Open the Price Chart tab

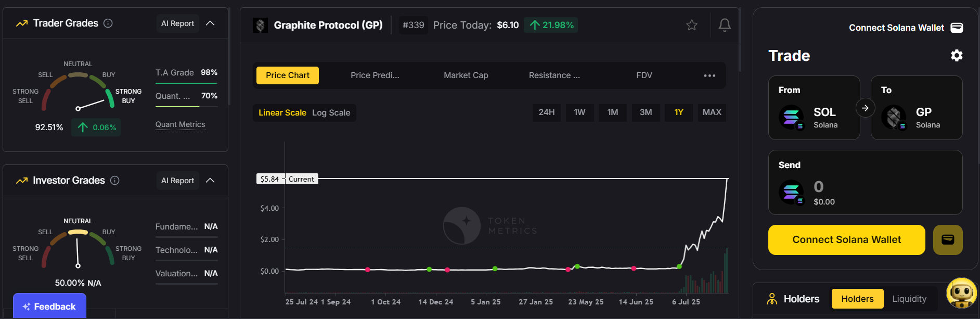pos(288,75)
